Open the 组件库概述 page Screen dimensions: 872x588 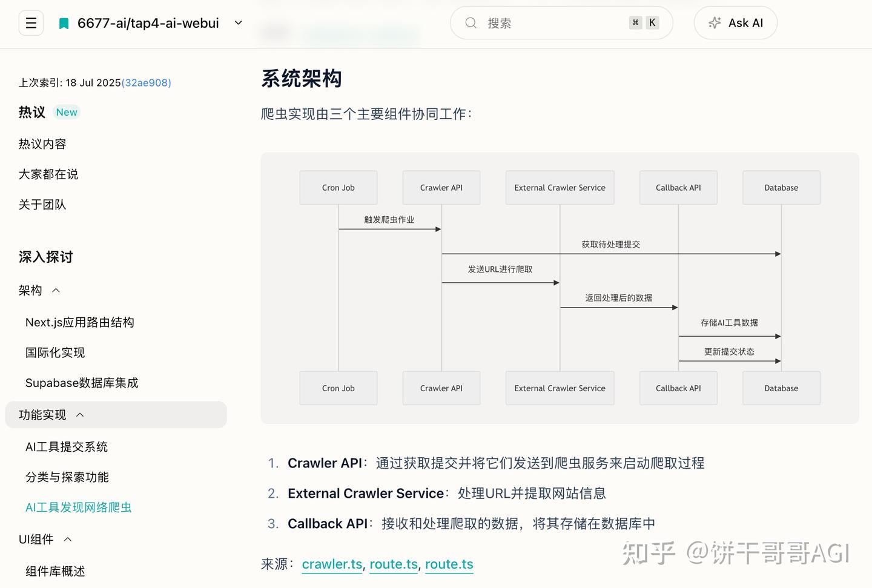55,571
